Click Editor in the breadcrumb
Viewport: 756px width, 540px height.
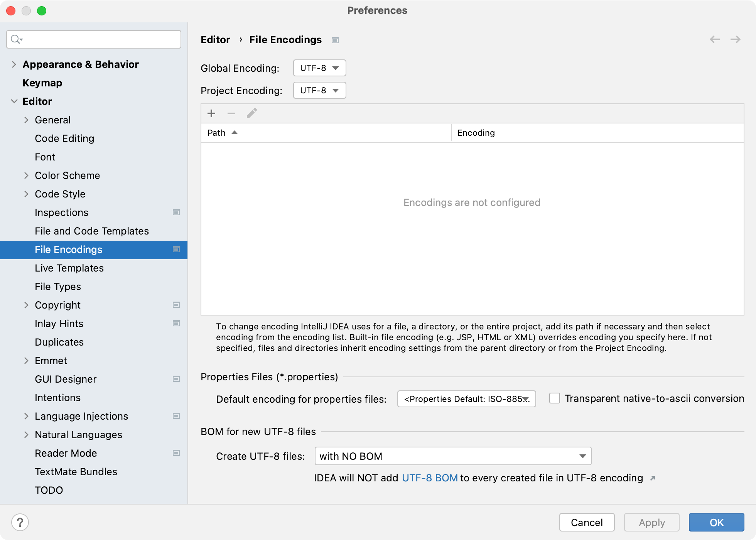click(x=215, y=39)
